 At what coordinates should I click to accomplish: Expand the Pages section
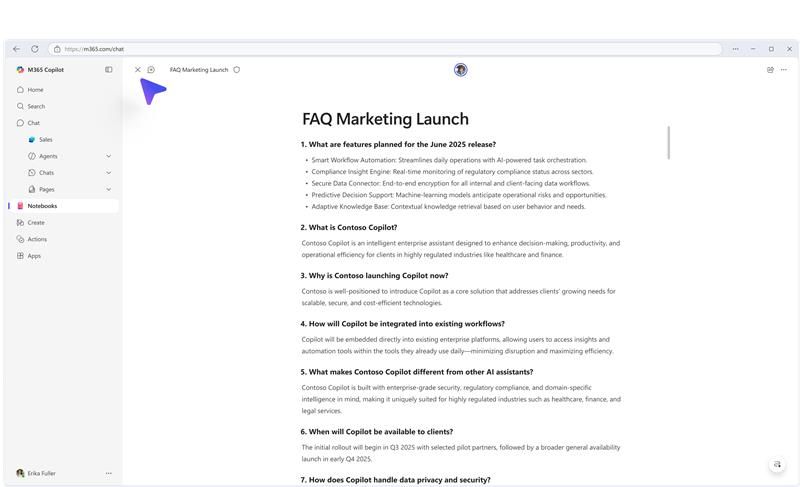pyautogui.click(x=108, y=189)
